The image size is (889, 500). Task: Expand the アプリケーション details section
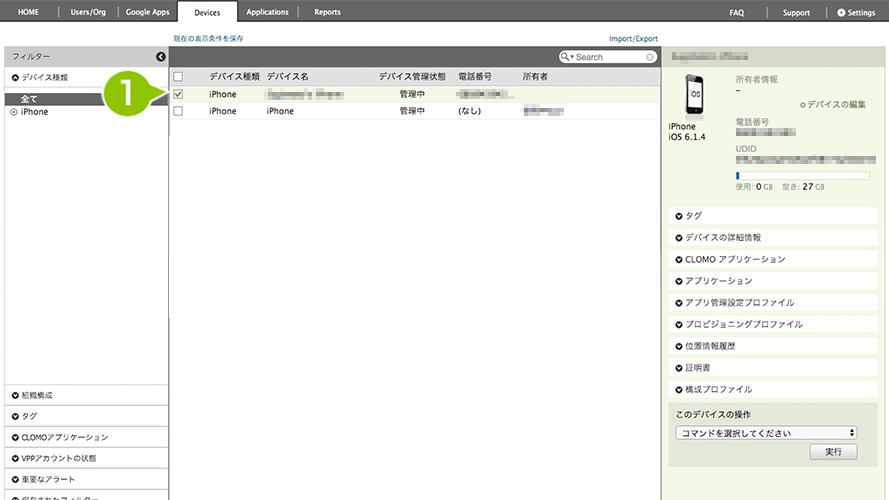(x=773, y=281)
